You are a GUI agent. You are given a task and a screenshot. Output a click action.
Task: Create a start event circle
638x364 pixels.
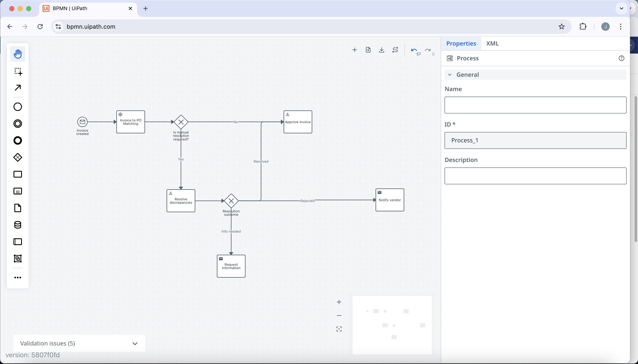coord(18,107)
